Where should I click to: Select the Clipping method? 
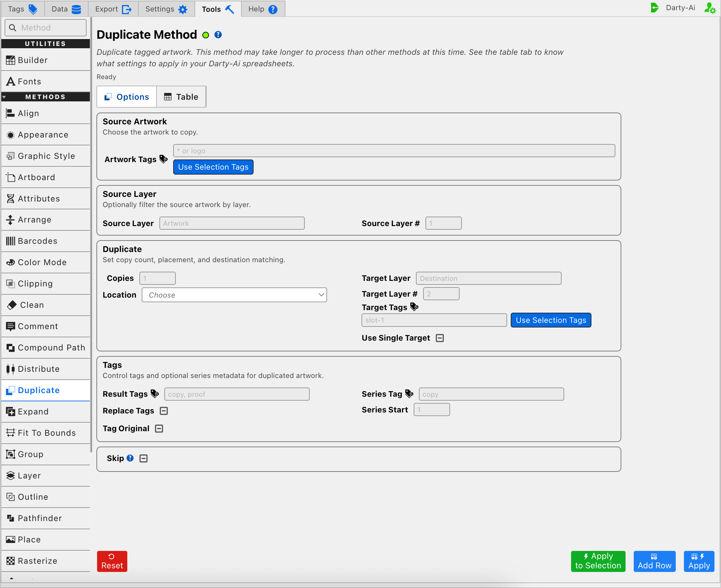(x=45, y=284)
